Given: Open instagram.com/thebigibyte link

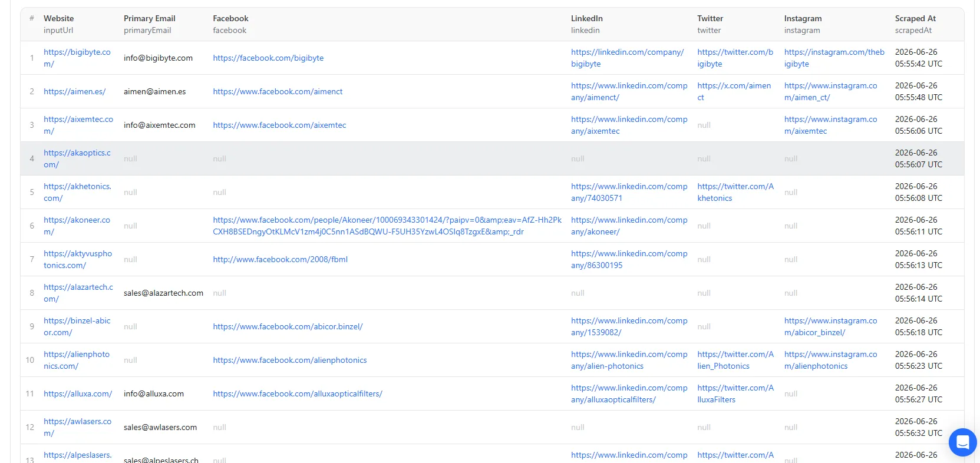Looking at the screenshot, I should [x=834, y=58].
